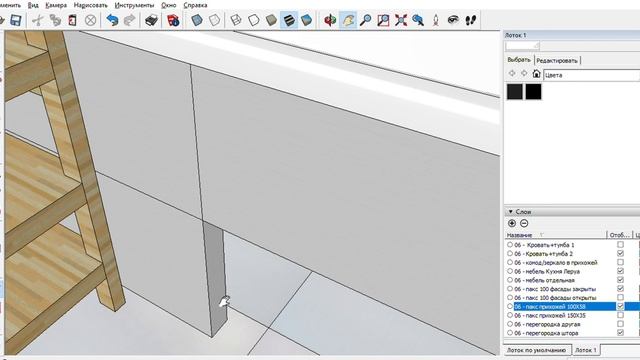This screenshot has height=360, width=640.
Task: Click the Erase circled-X icon
Action: click(91, 20)
